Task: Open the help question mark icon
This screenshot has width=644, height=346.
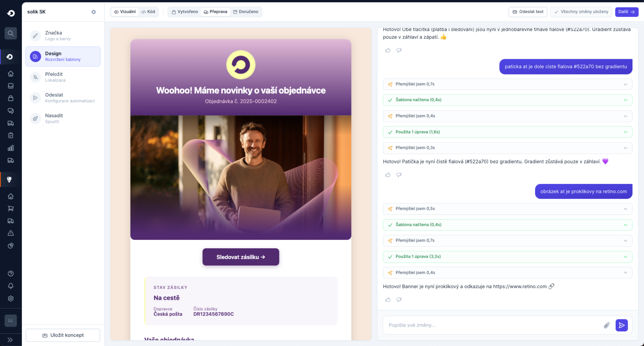Action: tap(11, 274)
